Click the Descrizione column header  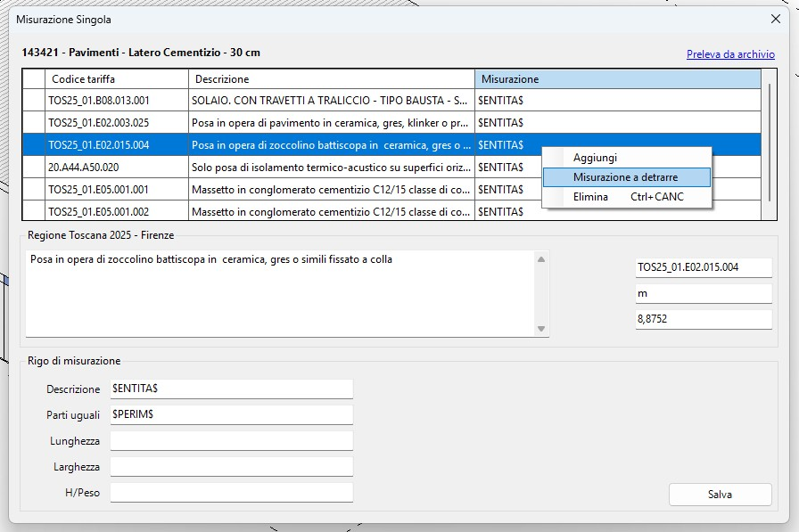pos(331,79)
